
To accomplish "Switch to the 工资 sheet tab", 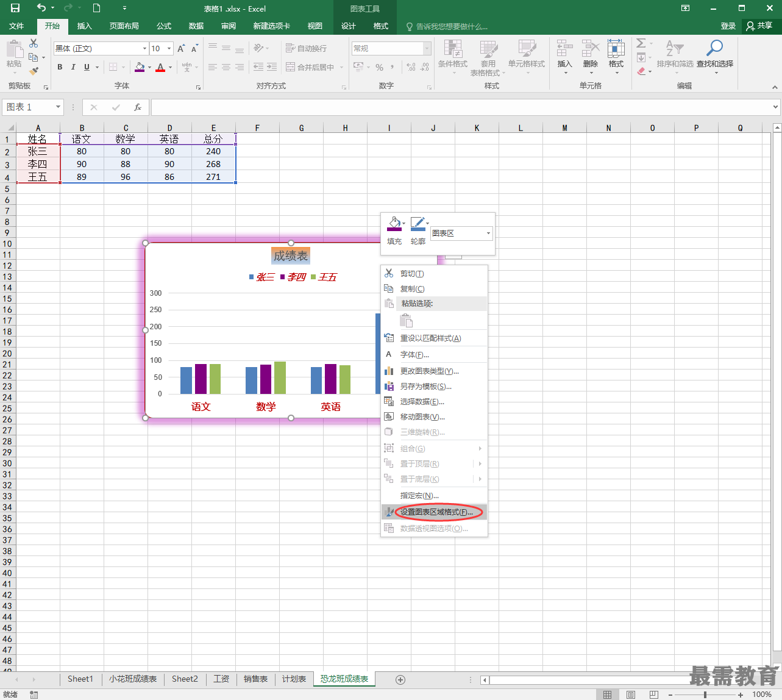I will [x=221, y=679].
